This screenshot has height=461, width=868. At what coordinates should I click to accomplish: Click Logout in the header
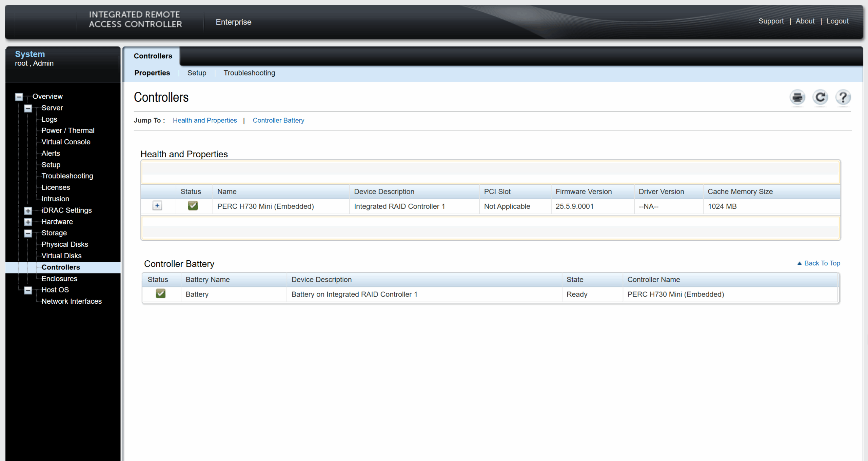(837, 21)
